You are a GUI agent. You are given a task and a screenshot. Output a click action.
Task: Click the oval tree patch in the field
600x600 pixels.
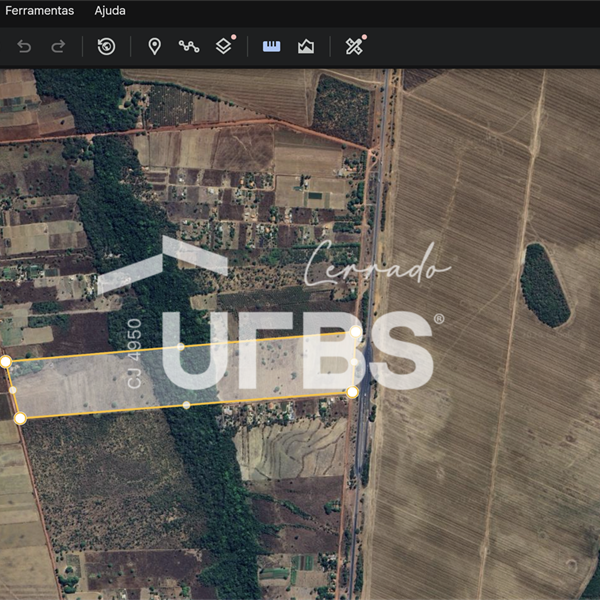pos(544,285)
